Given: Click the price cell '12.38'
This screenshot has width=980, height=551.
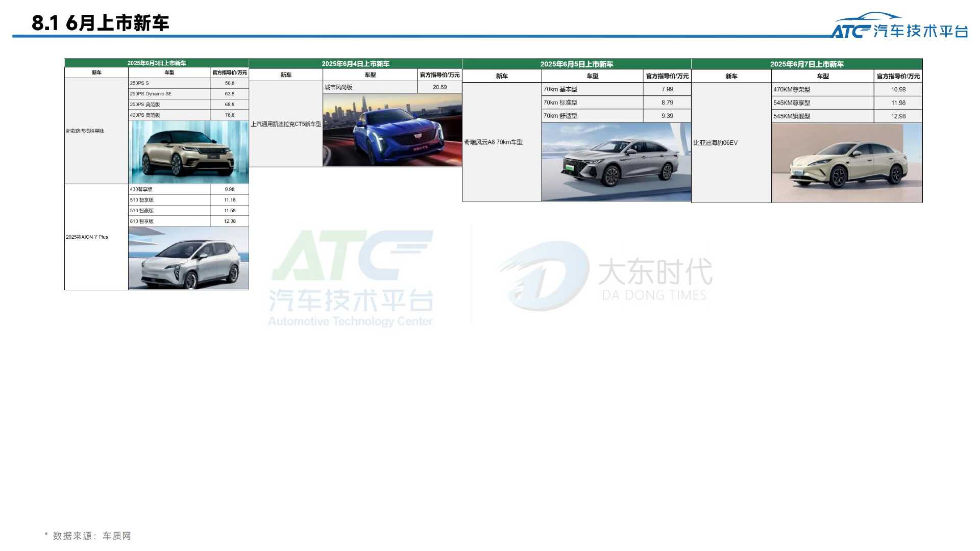Looking at the screenshot, I should [230, 221].
